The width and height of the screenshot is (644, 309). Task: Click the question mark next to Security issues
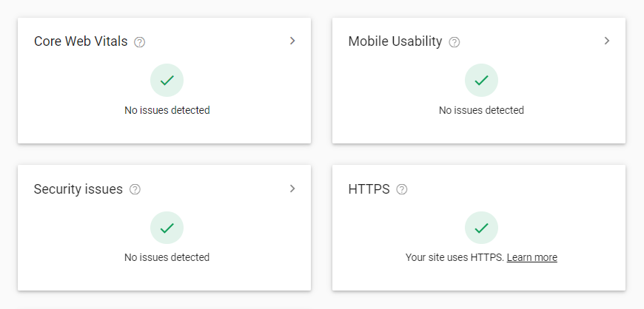(x=135, y=189)
